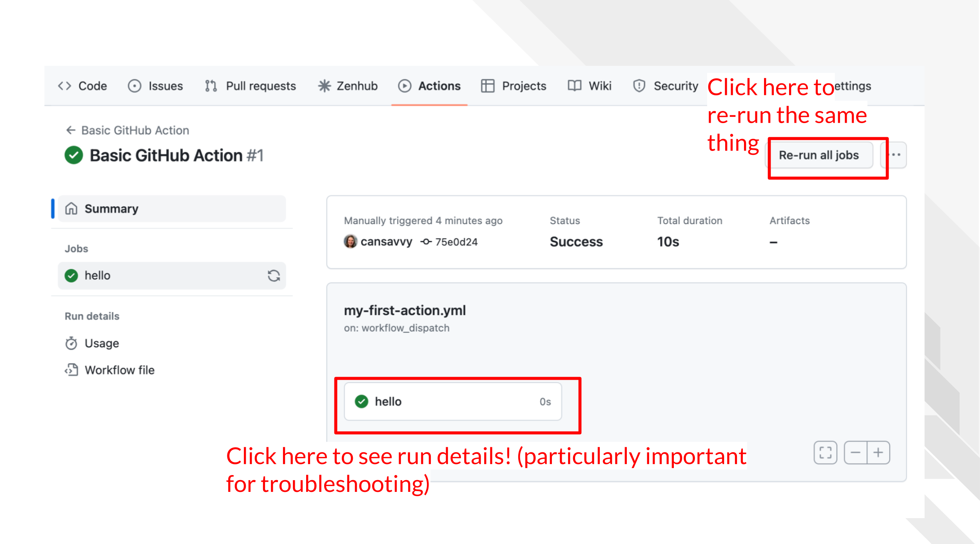Click the 0s duration on hello card
This screenshot has height=544, width=980.
545,402
